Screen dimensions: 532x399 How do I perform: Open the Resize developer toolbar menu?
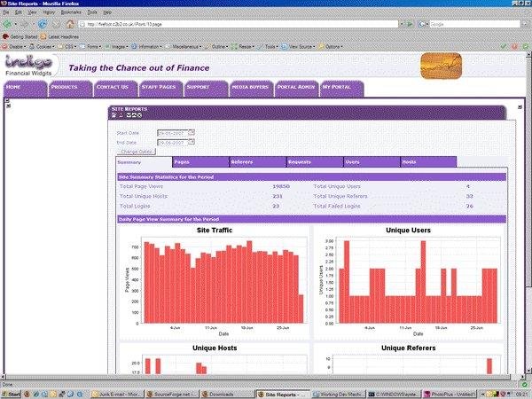pos(242,46)
